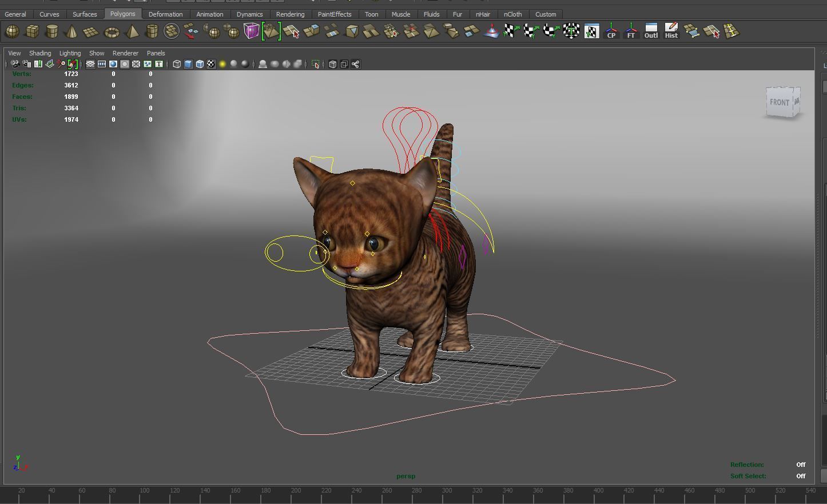Click the FT freeze transformations shelf button

pos(631,31)
